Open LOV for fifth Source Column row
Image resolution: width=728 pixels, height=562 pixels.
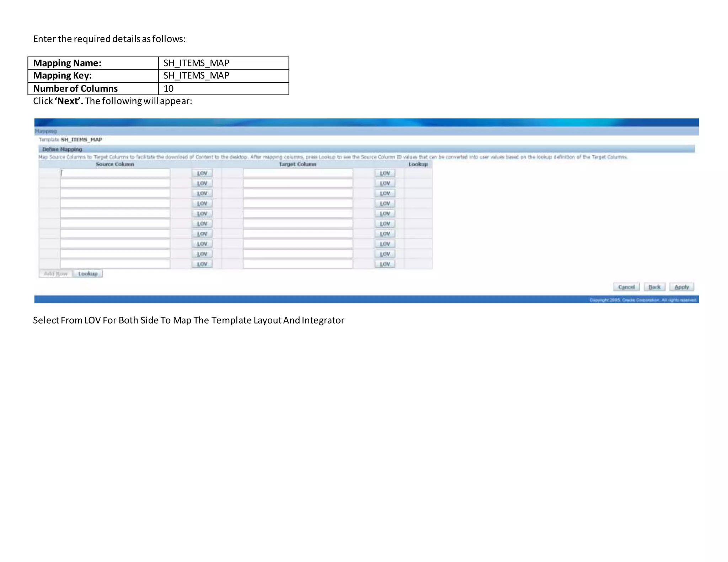point(202,214)
